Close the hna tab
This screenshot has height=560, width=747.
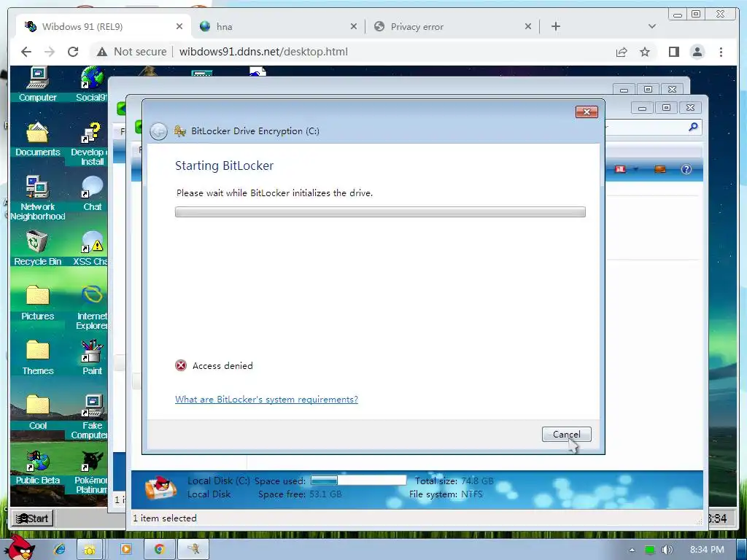354,27
